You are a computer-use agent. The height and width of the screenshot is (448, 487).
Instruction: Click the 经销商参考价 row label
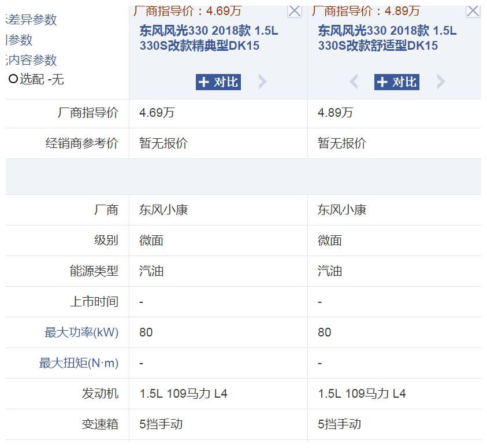(x=82, y=143)
